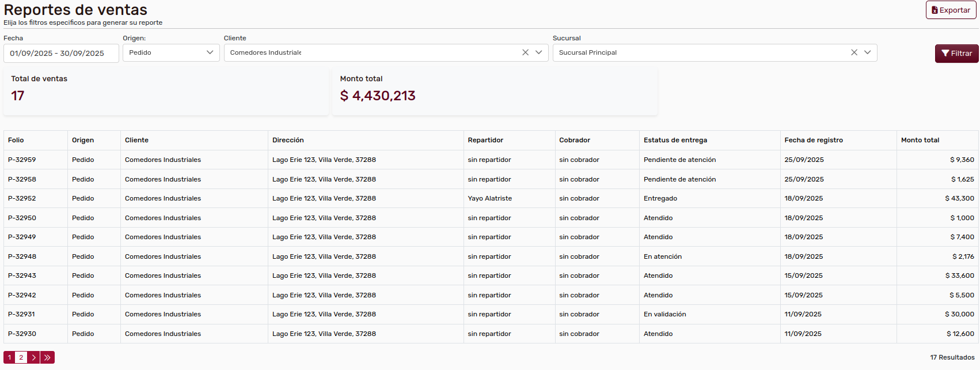Screen dimensions: 980x370
Task: Clear the Sucursal selection with X icon
Action: coord(854,52)
